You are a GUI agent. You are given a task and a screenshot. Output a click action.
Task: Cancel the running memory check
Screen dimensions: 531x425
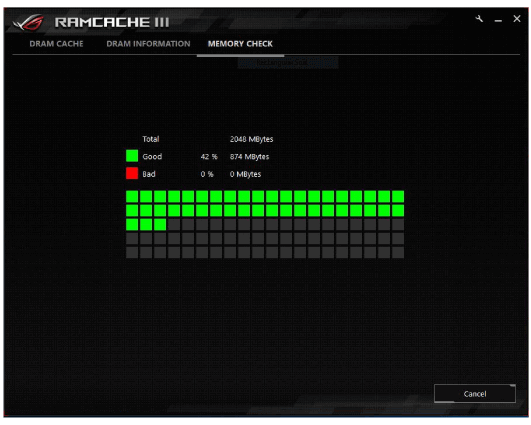tap(475, 394)
